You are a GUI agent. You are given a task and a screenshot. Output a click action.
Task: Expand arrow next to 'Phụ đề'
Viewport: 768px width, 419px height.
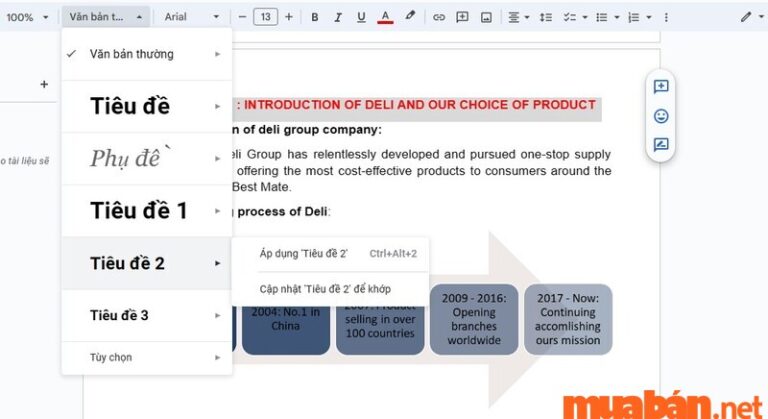[217, 159]
